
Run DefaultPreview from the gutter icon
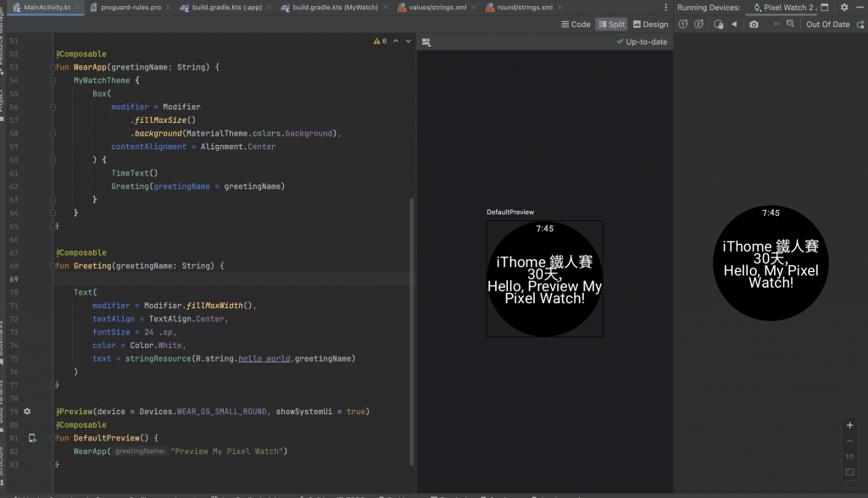click(x=33, y=438)
